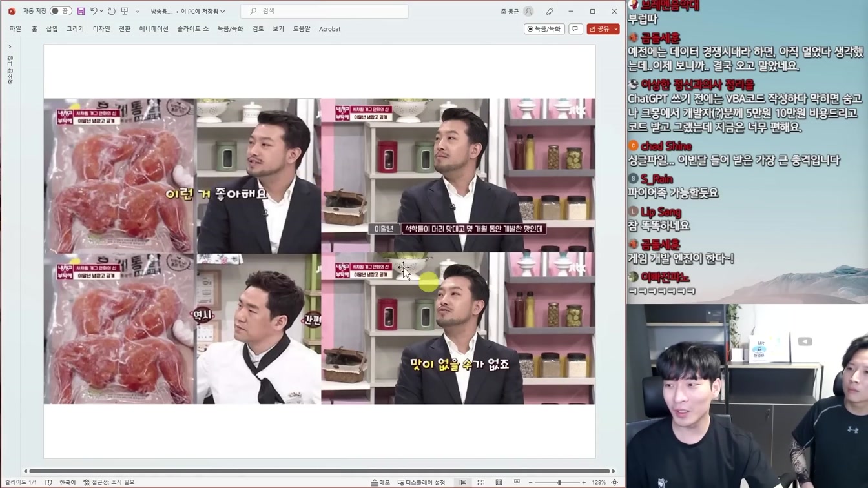This screenshot has width=868, height=488.
Task: Switch to the 보기 ribbon tab
Action: point(278,29)
